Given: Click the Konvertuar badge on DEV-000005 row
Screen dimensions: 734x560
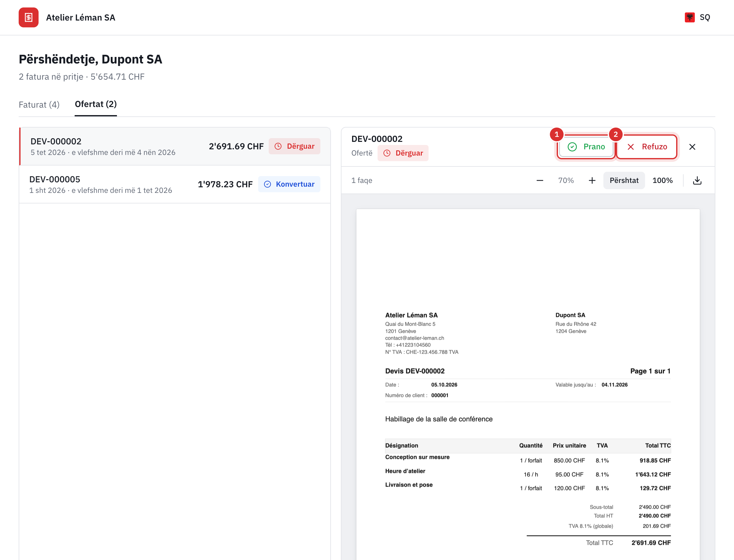Looking at the screenshot, I should (289, 184).
